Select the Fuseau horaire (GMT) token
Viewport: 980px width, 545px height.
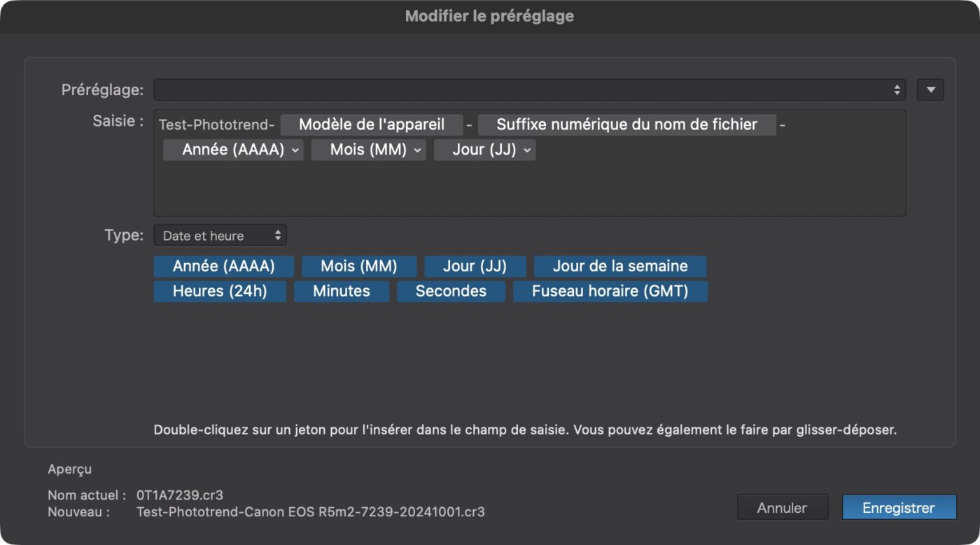click(x=610, y=291)
